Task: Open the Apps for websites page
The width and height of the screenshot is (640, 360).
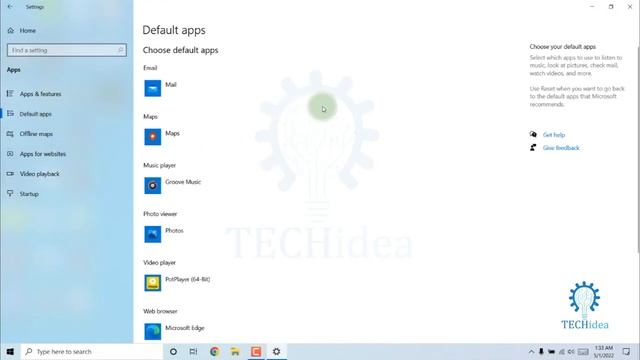Action: point(43,154)
